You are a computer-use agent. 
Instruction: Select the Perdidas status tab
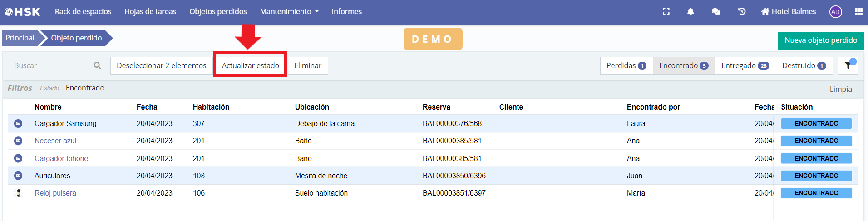626,65
